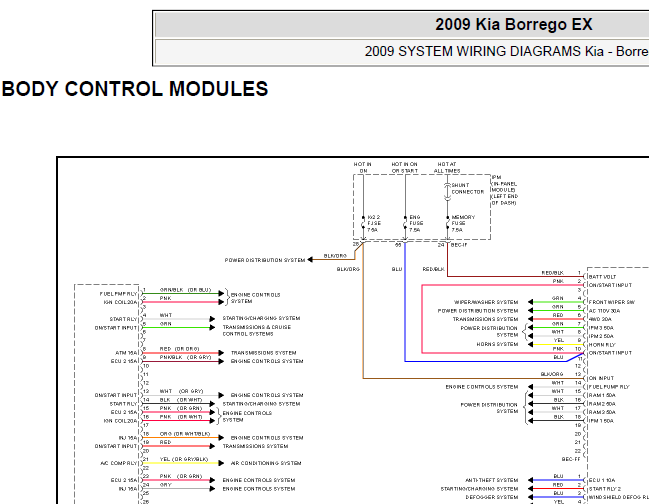Click the "BEC-IF" connector label
The image size is (649, 504).
pos(459,245)
